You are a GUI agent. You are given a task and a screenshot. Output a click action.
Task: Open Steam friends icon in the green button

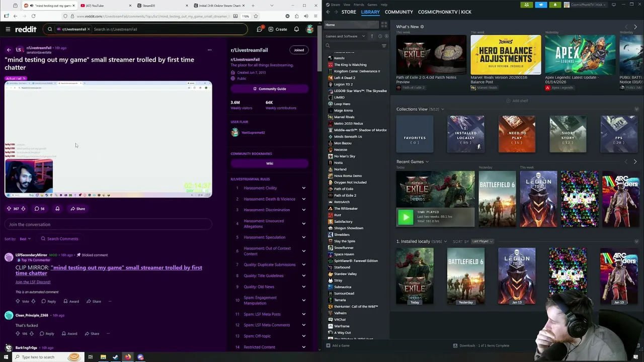[x=527, y=5]
